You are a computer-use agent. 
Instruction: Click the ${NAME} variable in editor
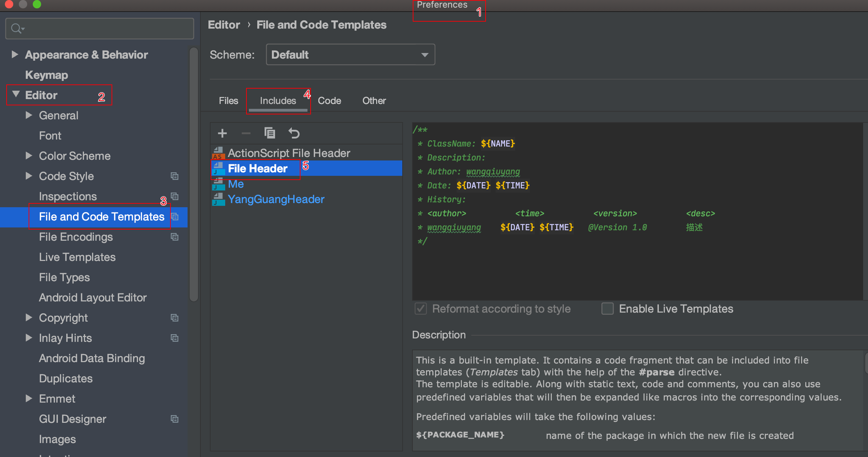coord(498,144)
